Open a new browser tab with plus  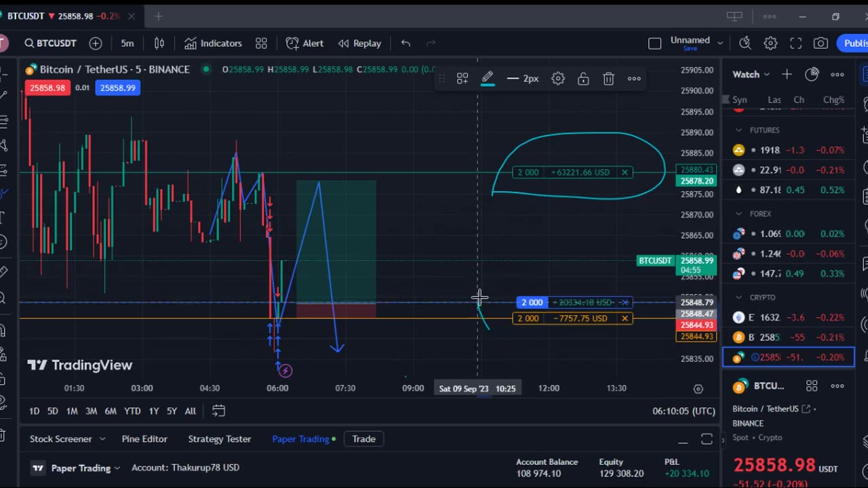pos(158,16)
